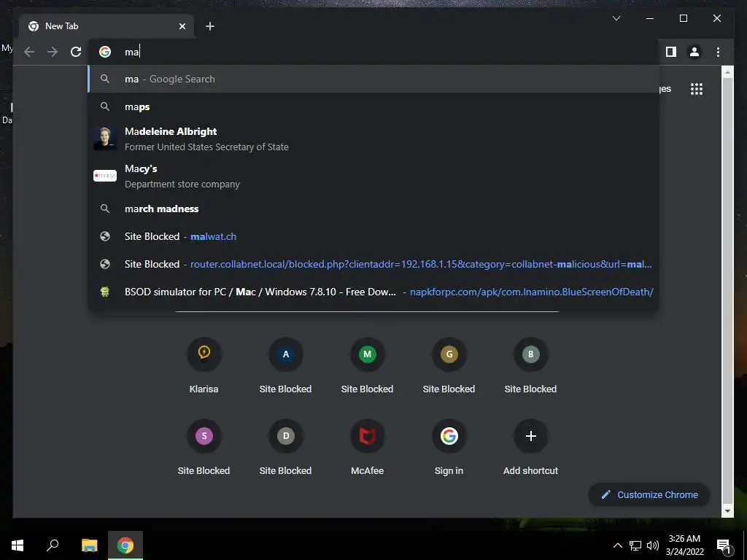This screenshot has width=747, height=560.
Task: Click the Customize Chrome button
Action: coord(649,495)
